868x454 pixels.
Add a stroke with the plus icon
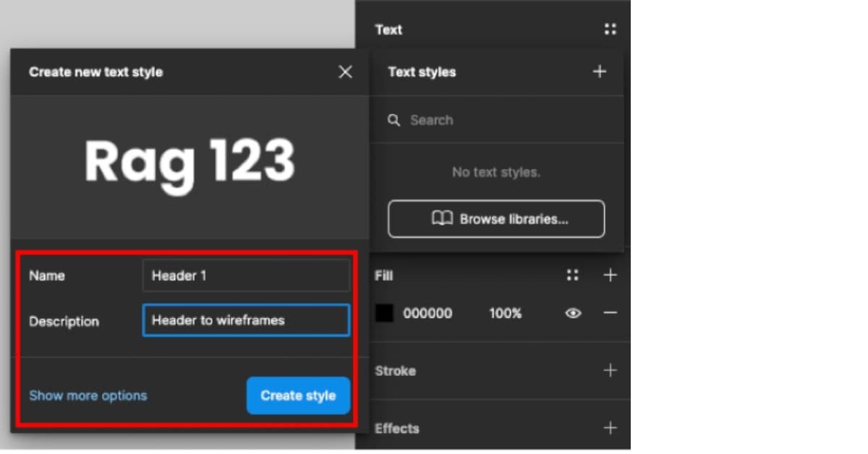click(x=610, y=370)
